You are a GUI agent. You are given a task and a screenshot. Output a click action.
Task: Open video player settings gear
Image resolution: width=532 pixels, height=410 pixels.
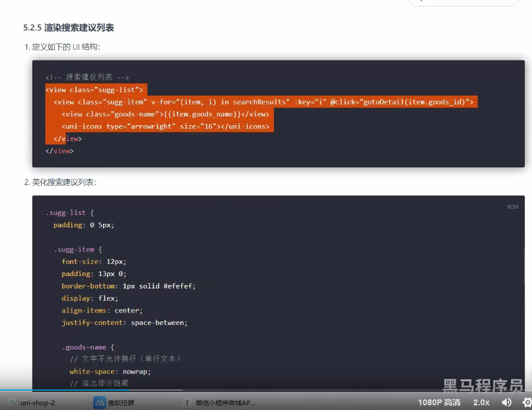coord(527,402)
